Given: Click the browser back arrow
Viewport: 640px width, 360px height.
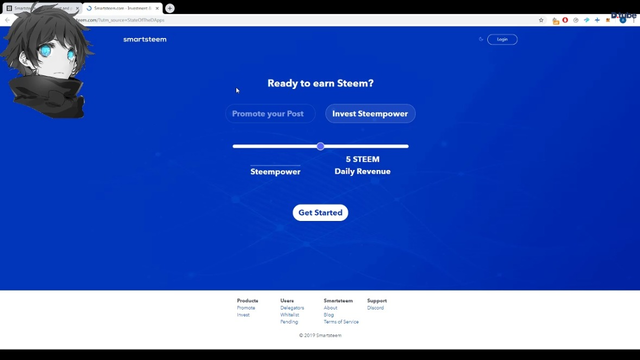Looking at the screenshot, I should coord(7,20).
